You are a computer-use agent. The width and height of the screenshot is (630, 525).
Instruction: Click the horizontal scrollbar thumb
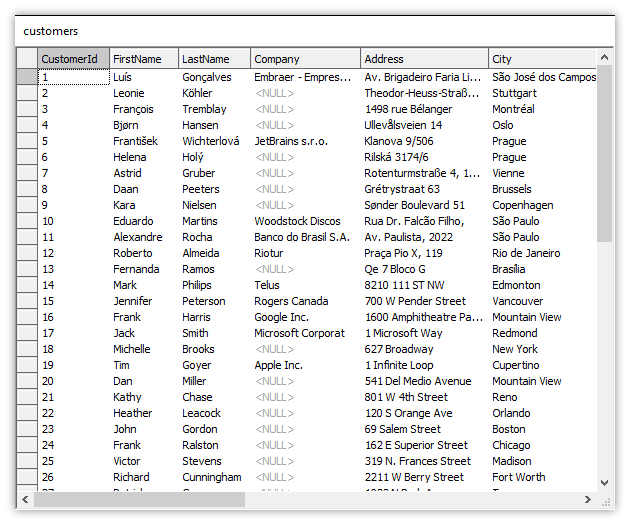(x=139, y=499)
